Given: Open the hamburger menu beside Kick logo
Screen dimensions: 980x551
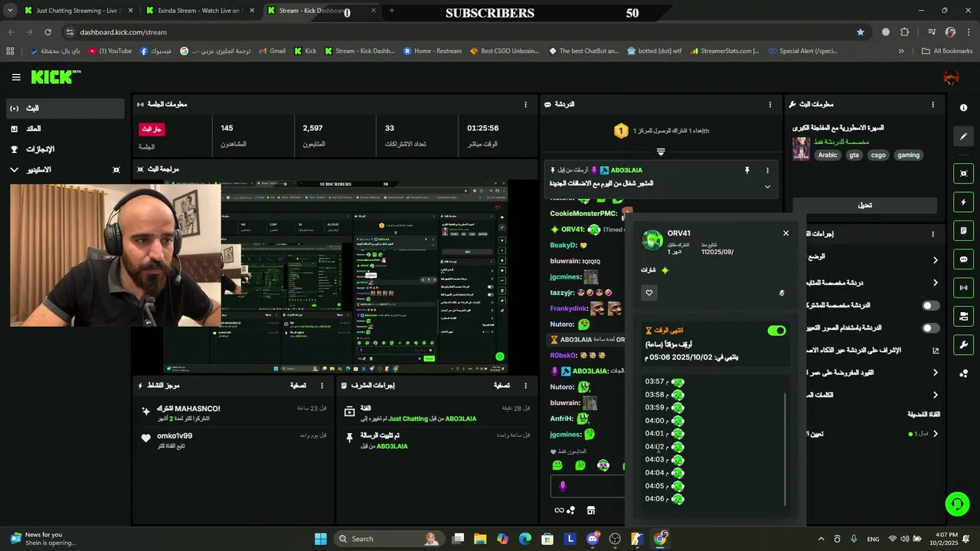Looking at the screenshot, I should pyautogui.click(x=16, y=77).
